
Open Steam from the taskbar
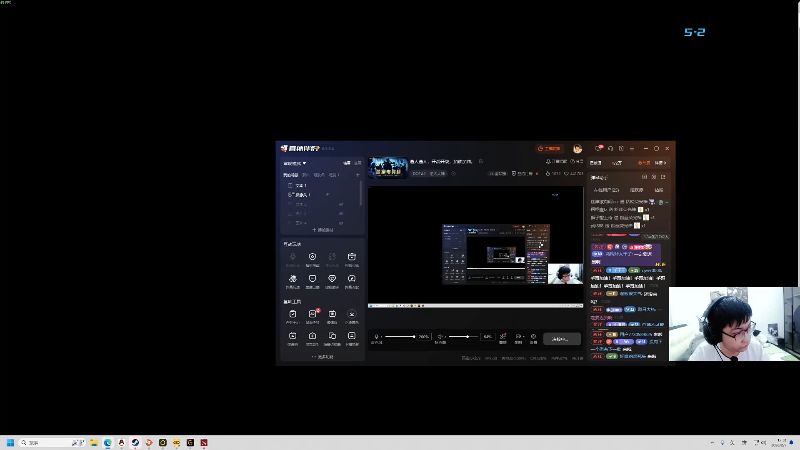135,442
